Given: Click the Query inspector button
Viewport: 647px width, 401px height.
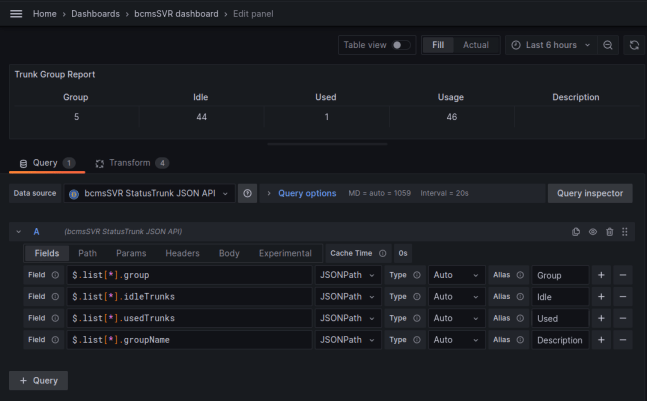Looking at the screenshot, I should coord(590,193).
